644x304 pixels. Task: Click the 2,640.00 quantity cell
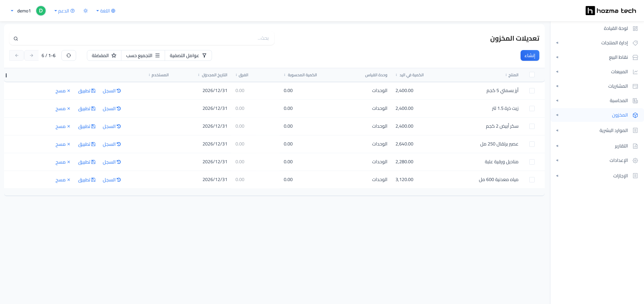(x=405, y=144)
